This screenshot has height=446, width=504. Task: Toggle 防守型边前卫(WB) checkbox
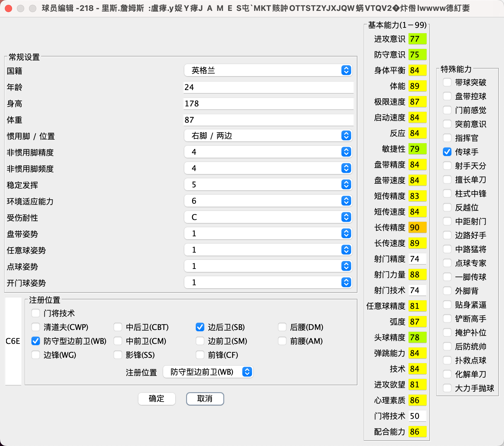[x=36, y=341]
